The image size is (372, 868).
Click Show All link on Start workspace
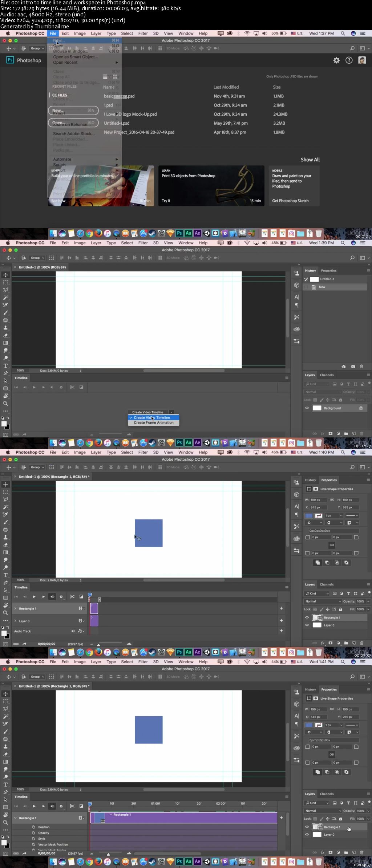tap(310, 160)
